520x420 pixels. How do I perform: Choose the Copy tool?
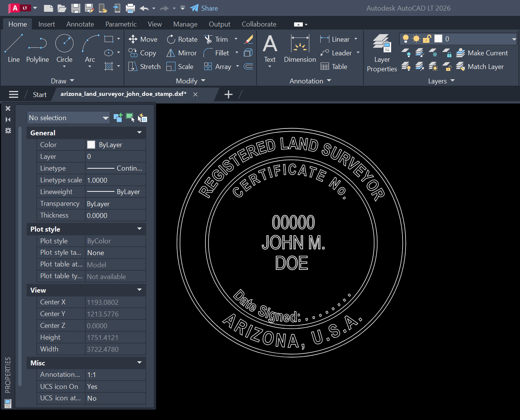coord(143,53)
